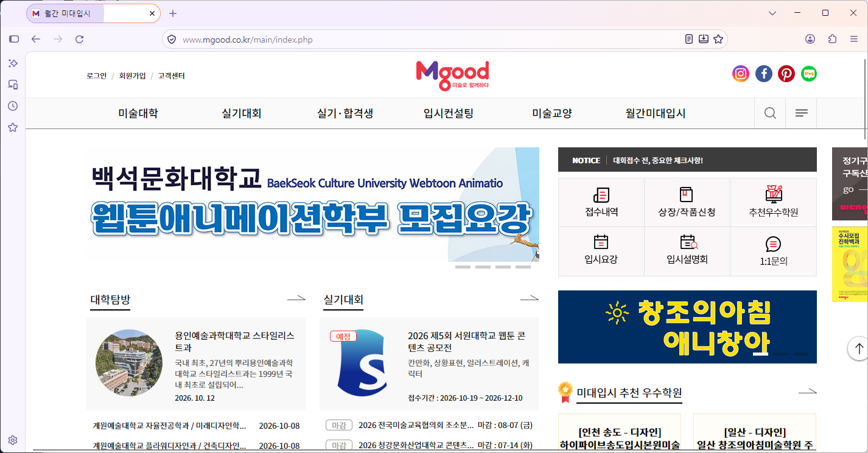
Task: Open the browser application menu
Action: pyautogui.click(x=854, y=39)
